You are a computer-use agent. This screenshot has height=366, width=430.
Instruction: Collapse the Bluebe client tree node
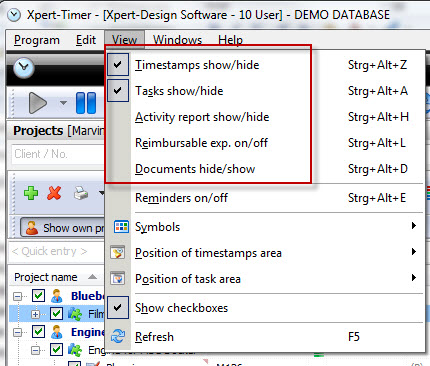17,296
